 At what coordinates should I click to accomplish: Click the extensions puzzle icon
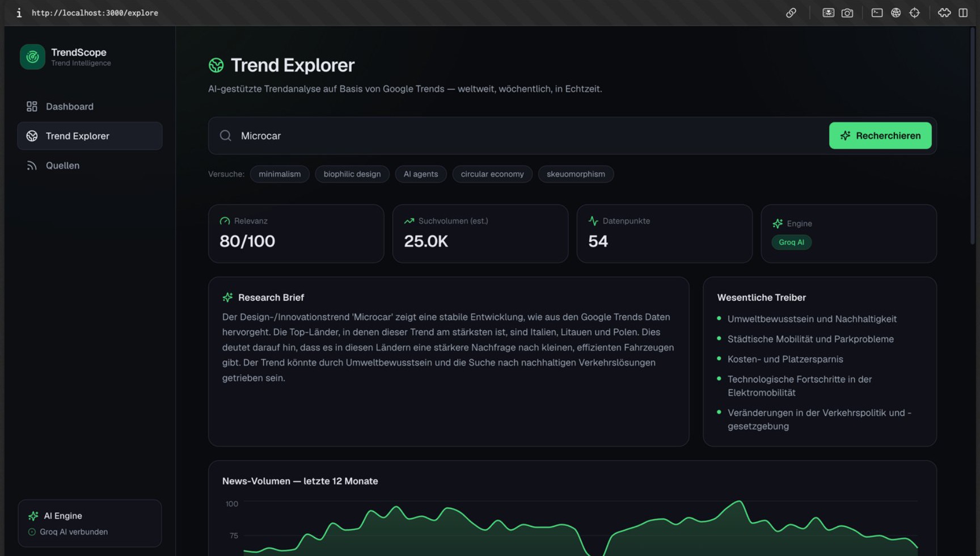(944, 12)
